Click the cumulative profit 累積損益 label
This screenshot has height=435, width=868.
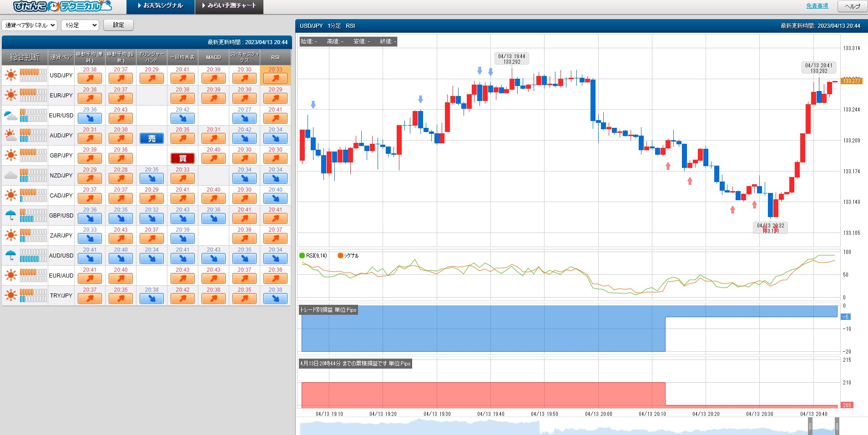point(355,364)
